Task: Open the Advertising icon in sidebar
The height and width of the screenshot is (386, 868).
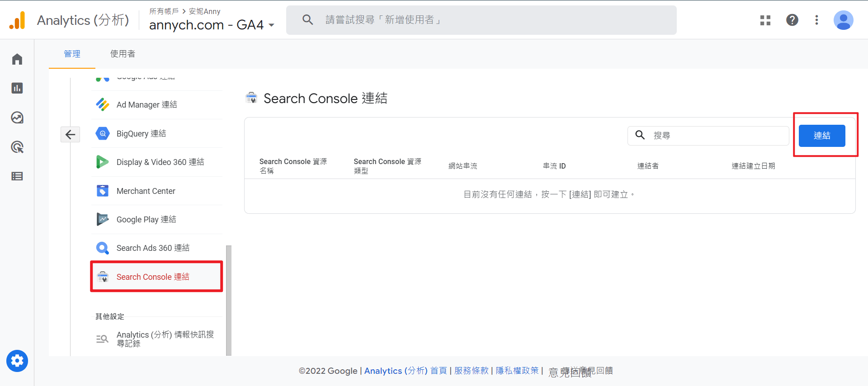Action: (17, 147)
